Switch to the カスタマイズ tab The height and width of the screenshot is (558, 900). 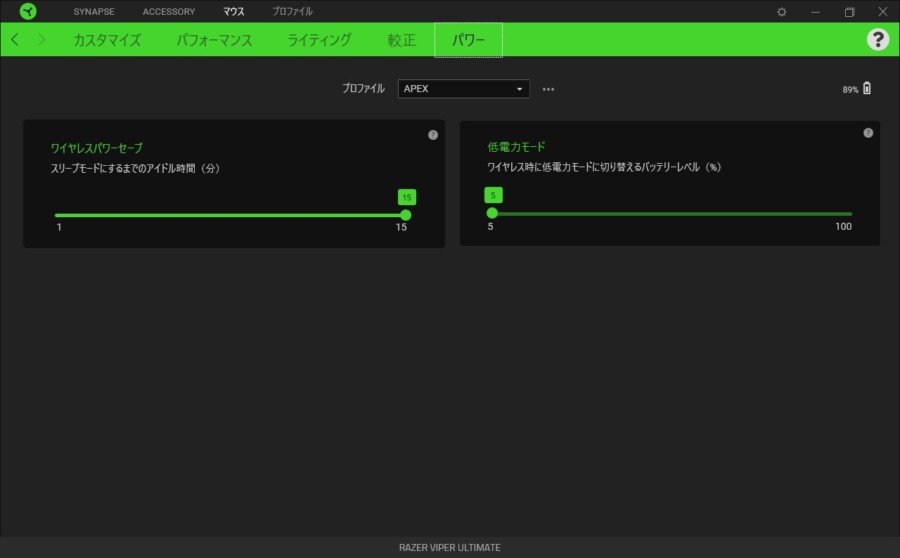[107, 40]
